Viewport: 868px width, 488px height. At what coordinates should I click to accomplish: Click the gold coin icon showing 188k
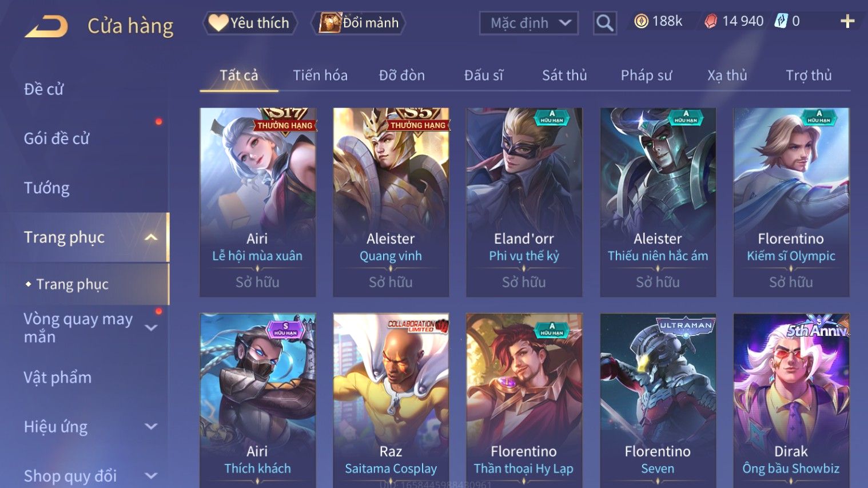pos(642,22)
